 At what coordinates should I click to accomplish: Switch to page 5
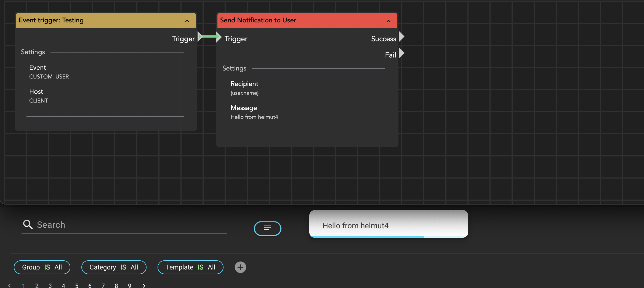(77, 286)
